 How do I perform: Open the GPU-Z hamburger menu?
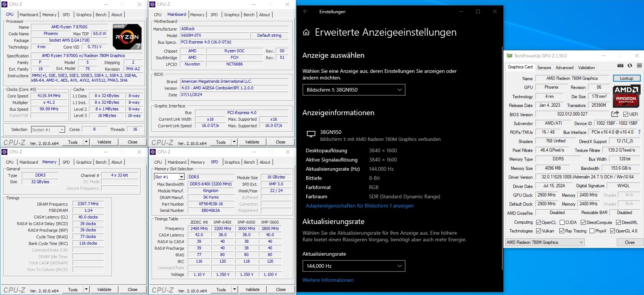click(x=639, y=66)
